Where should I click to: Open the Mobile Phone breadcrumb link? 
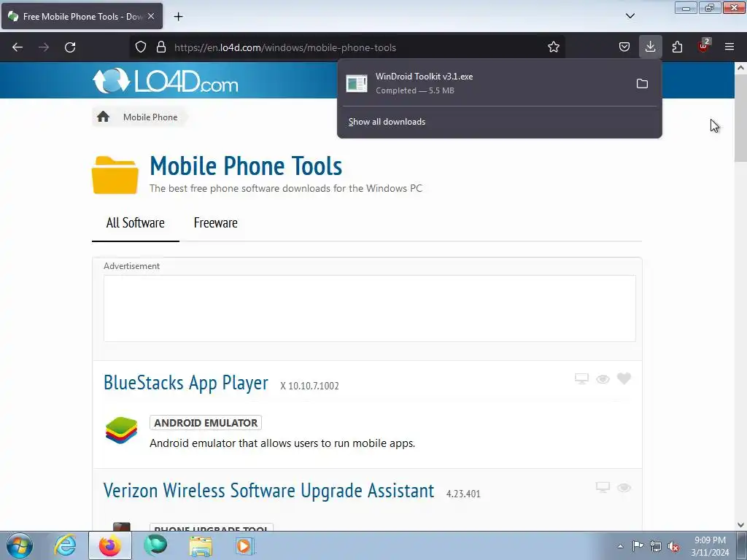tap(150, 117)
